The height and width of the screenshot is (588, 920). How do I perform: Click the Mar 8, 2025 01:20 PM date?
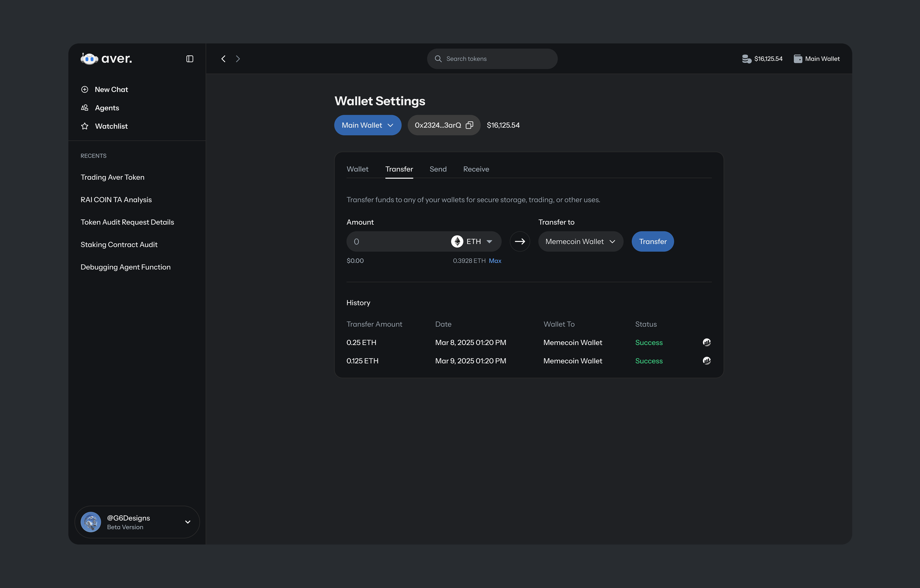pos(470,342)
